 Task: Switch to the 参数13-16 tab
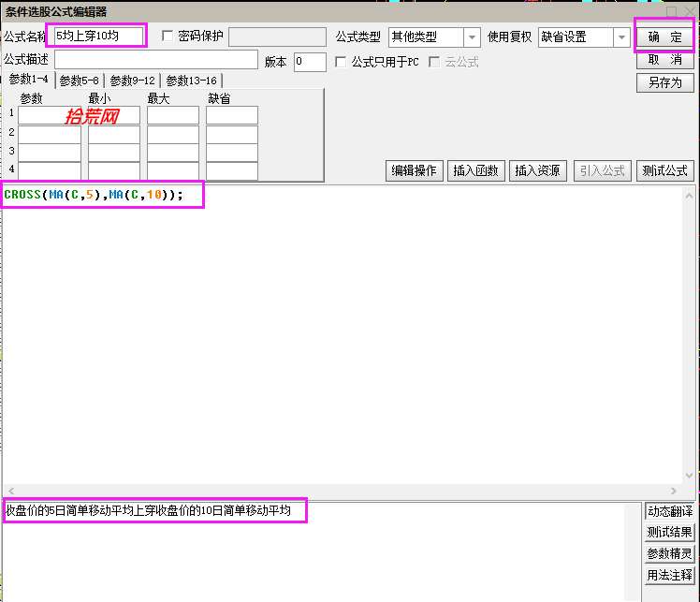191,81
